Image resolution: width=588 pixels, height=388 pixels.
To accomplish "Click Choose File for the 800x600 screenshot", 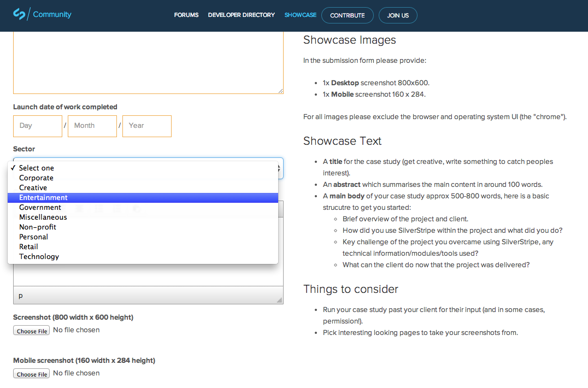I will 32,331.
